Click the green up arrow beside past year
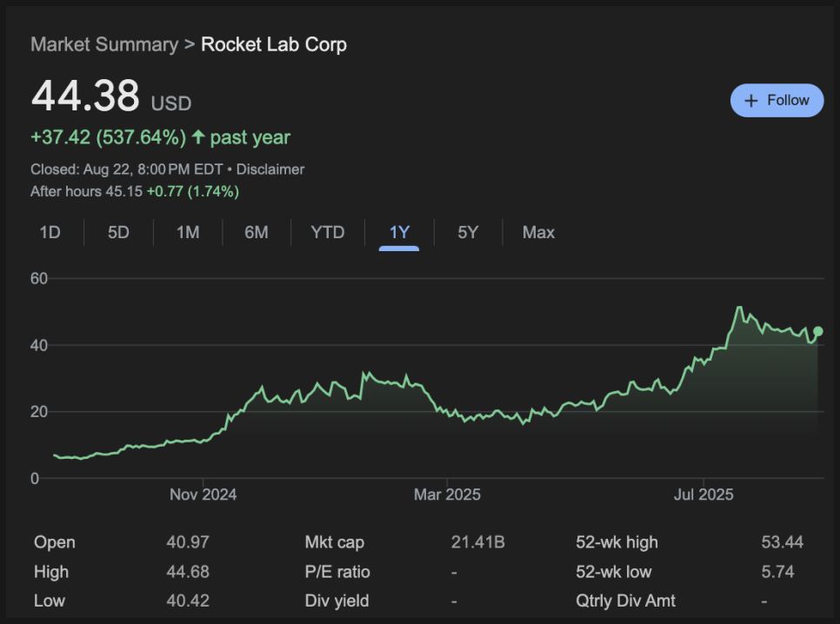Viewport: 840px width, 624px height. (198, 137)
